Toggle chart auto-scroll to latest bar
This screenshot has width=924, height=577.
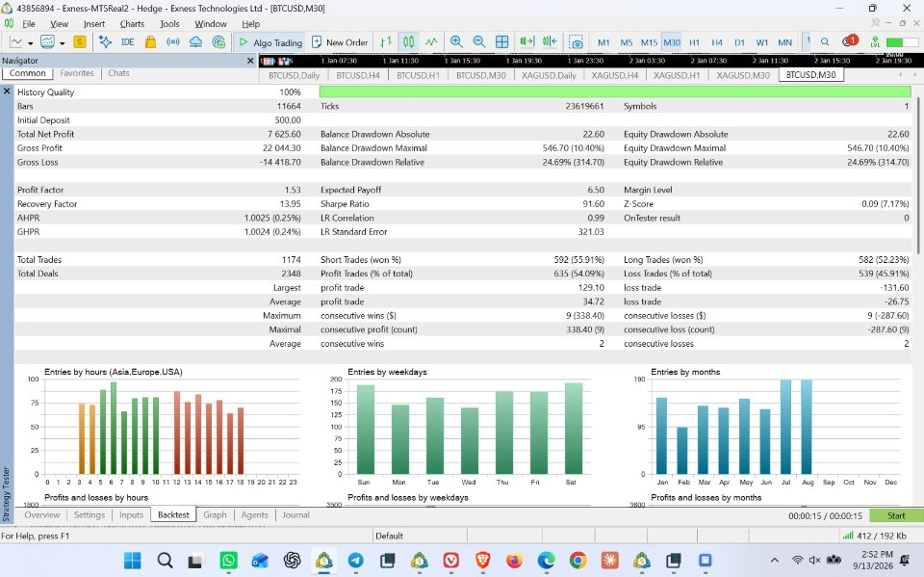point(526,41)
